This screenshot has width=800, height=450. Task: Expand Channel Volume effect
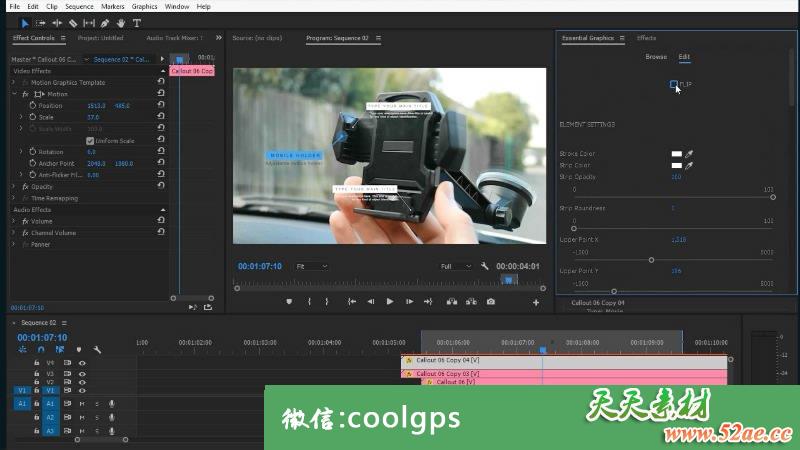(x=14, y=233)
